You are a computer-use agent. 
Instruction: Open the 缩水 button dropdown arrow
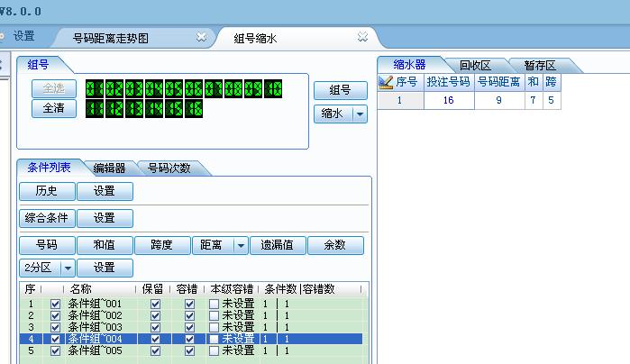pos(360,114)
